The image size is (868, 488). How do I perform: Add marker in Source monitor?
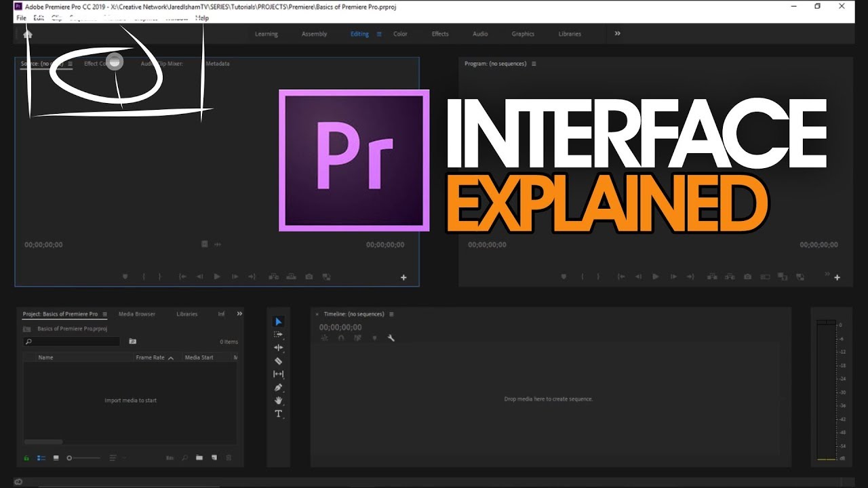[125, 277]
